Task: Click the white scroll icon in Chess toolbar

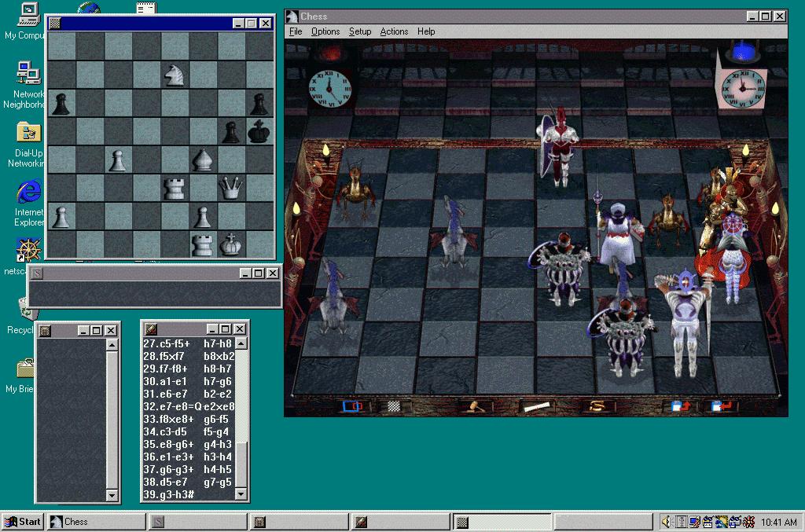Action: click(536, 406)
